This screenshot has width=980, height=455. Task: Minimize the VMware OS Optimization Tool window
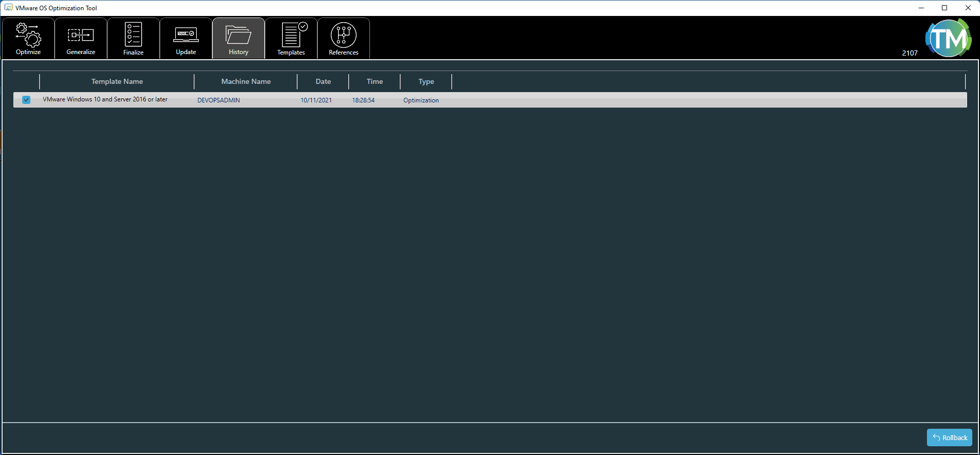coord(921,8)
